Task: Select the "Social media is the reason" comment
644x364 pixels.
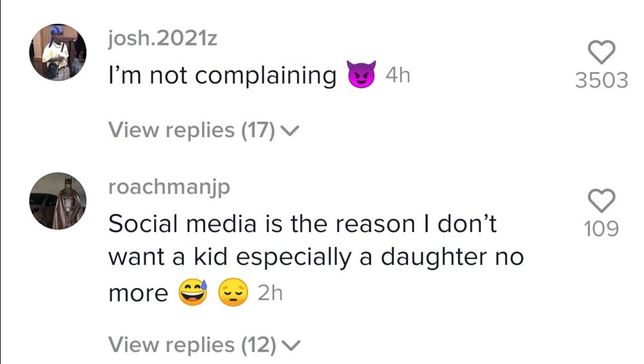Action: click(303, 224)
